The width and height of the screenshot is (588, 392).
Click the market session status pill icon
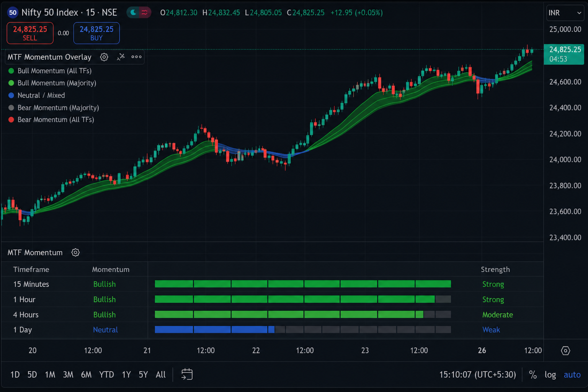[139, 13]
